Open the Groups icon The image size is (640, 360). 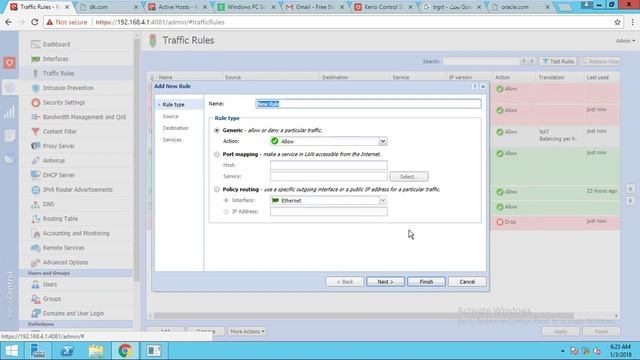tap(36, 299)
